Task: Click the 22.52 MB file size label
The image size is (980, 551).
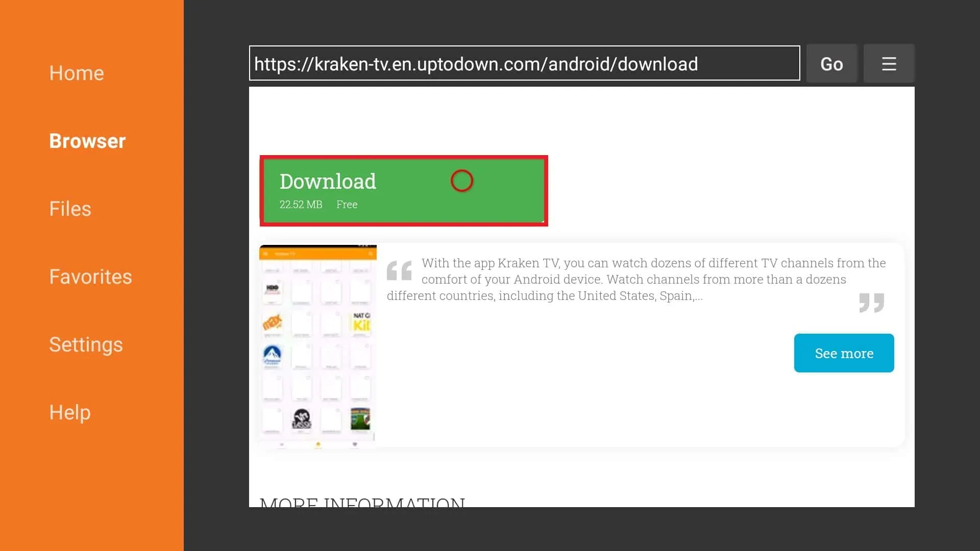Action: [301, 205]
